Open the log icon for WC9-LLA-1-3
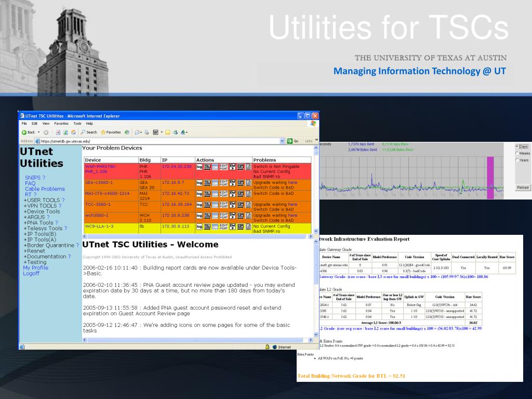The width and height of the screenshot is (532, 399). click(x=199, y=227)
